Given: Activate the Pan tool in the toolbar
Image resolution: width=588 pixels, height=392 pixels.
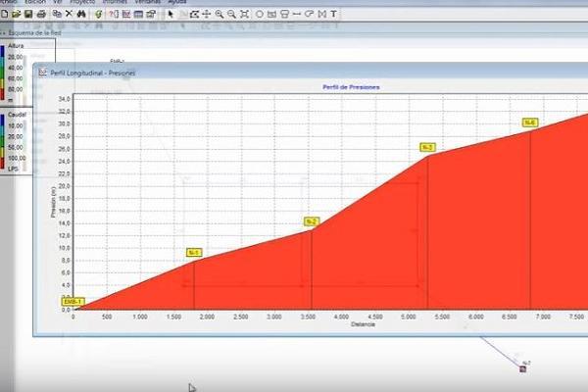Looking at the screenshot, I should pos(207,15).
